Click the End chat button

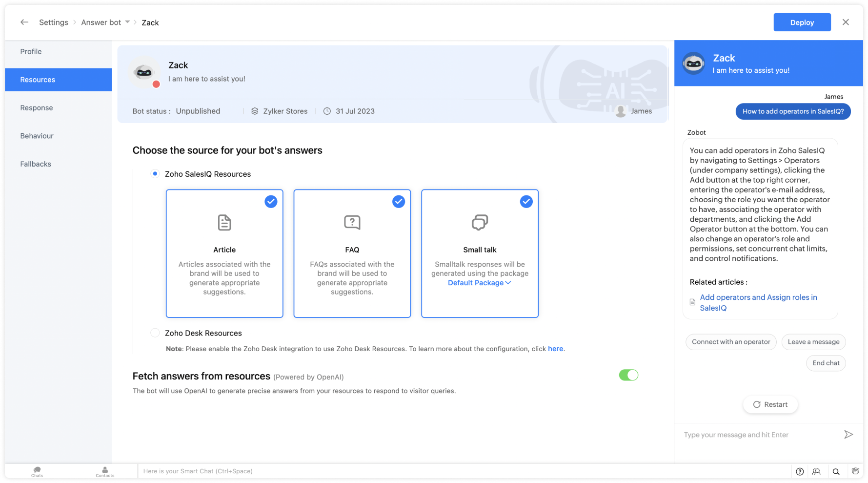pyautogui.click(x=826, y=363)
